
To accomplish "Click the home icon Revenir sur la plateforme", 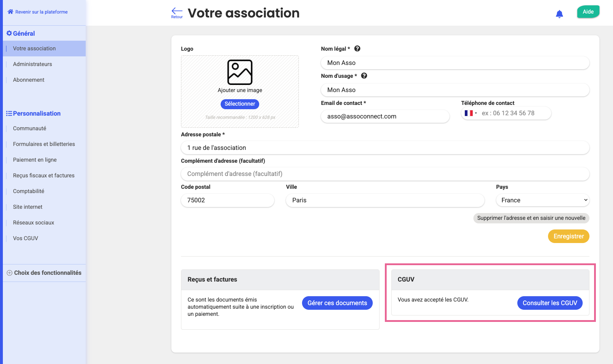I will (x=10, y=12).
